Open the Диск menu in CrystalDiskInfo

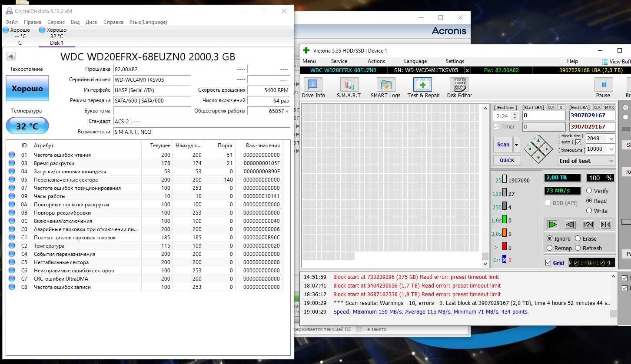[92, 22]
